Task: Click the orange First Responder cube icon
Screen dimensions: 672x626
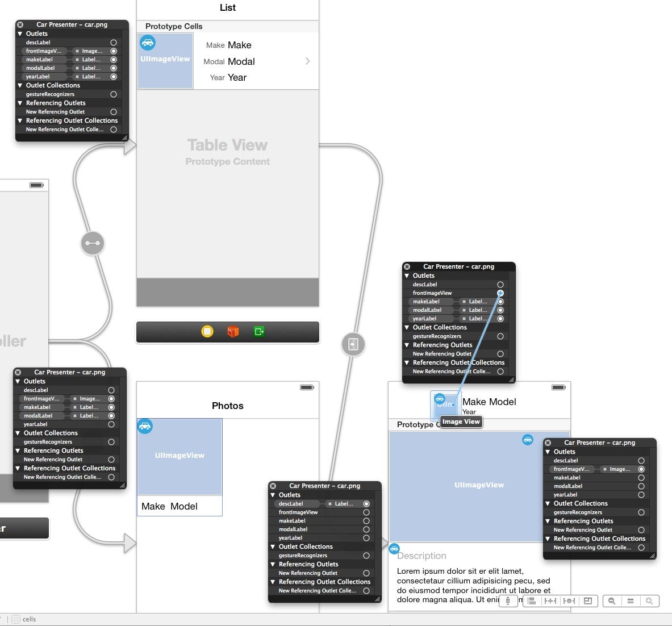Action: pos(232,332)
